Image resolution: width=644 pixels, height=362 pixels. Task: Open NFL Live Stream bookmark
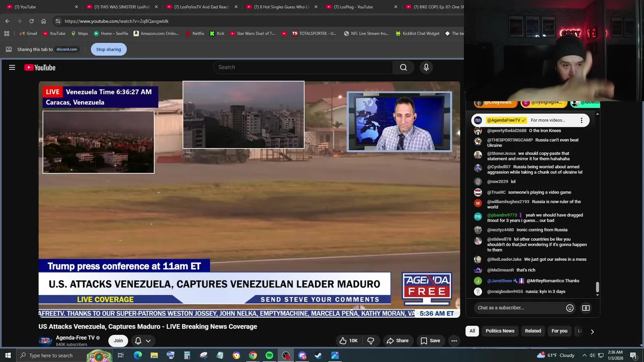(366, 34)
